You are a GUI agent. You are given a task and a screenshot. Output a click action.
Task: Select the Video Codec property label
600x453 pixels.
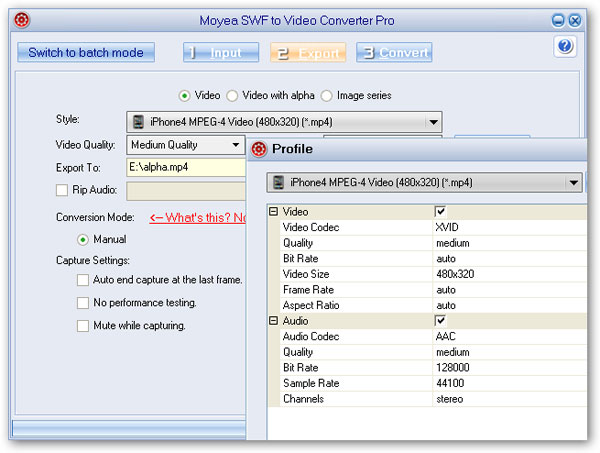pos(311,227)
